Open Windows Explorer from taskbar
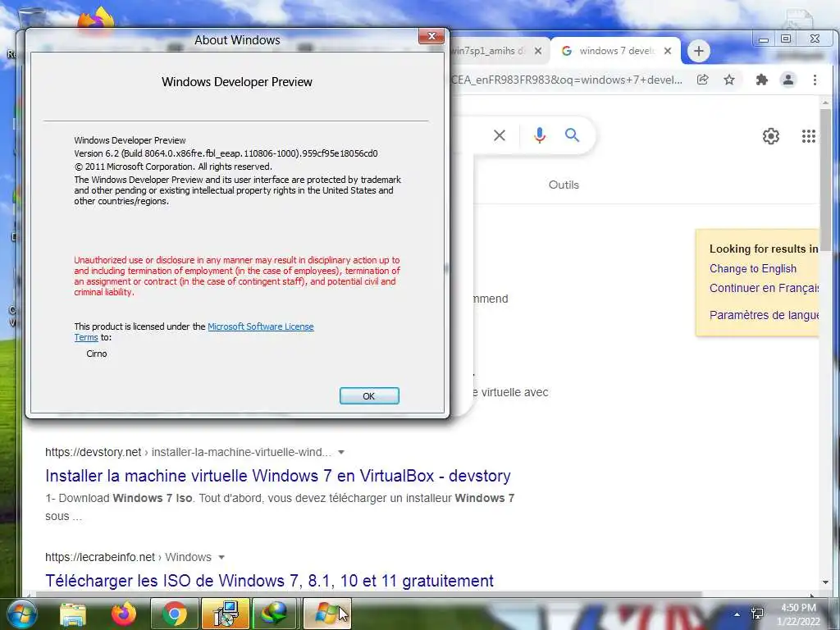This screenshot has height=630, width=840. (72, 614)
